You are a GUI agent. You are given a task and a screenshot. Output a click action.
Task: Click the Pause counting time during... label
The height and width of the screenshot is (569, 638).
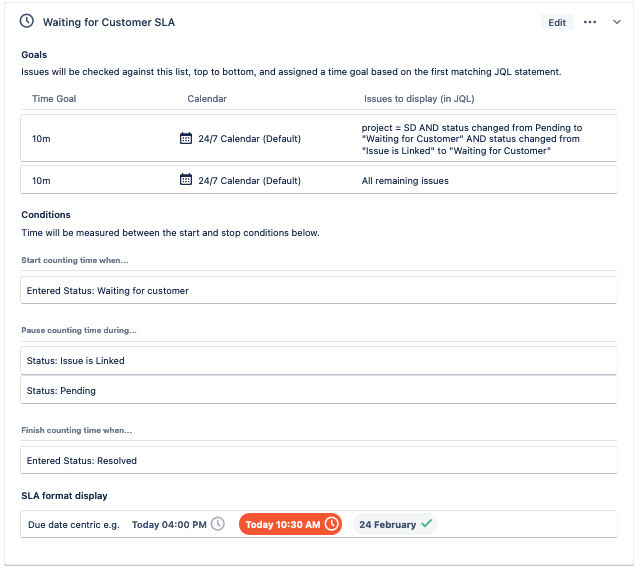[79, 330]
